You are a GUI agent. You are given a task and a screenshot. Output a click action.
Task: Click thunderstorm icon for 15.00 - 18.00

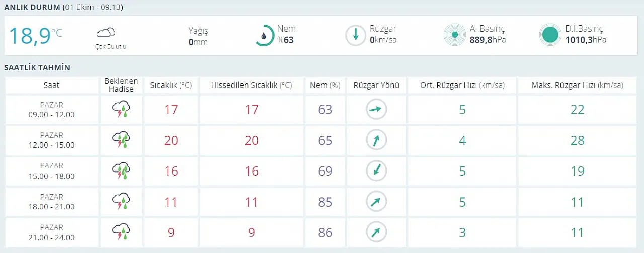(121, 171)
